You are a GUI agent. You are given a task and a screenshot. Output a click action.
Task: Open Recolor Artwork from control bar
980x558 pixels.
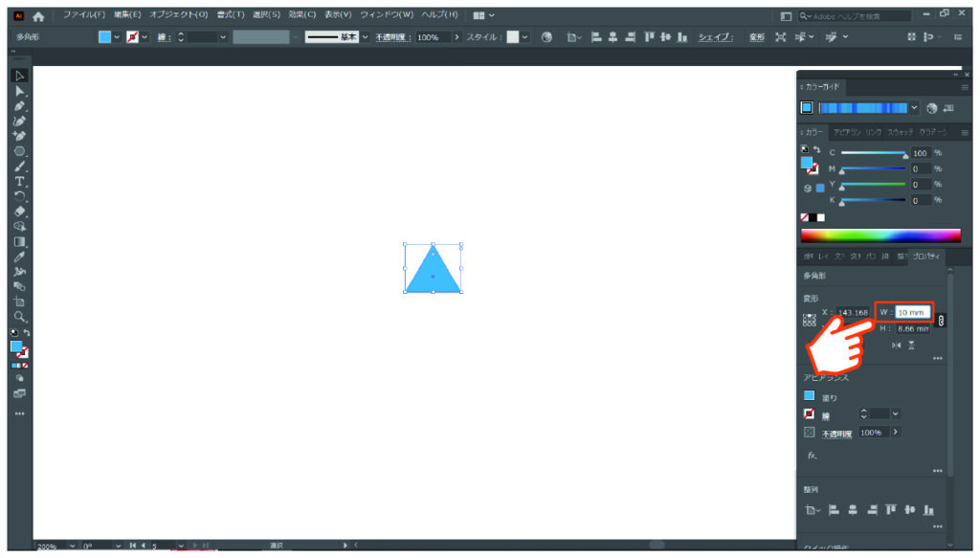point(546,37)
